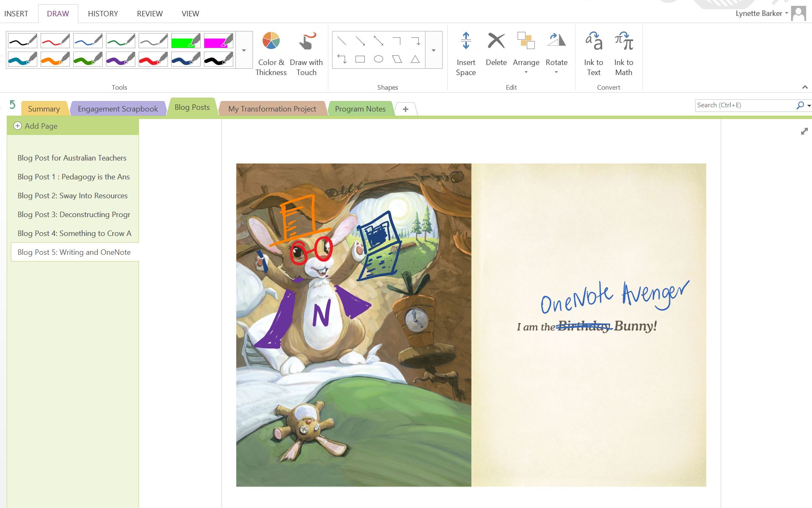812x508 pixels.
Task: Open Lynette Barker account menu
Action: [x=762, y=13]
